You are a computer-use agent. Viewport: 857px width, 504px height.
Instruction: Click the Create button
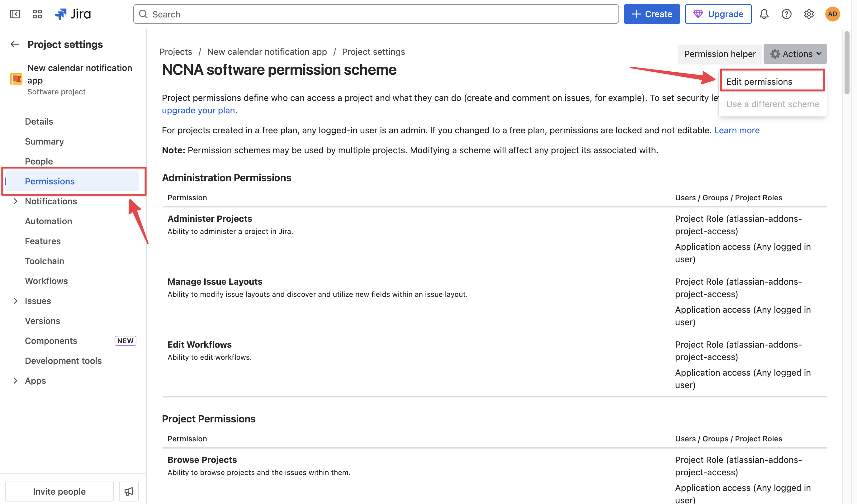pyautogui.click(x=651, y=14)
